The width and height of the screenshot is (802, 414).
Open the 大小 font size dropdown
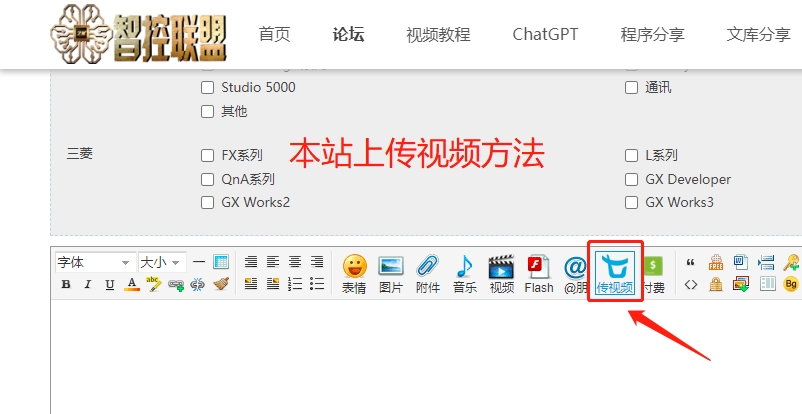pyautogui.click(x=162, y=263)
